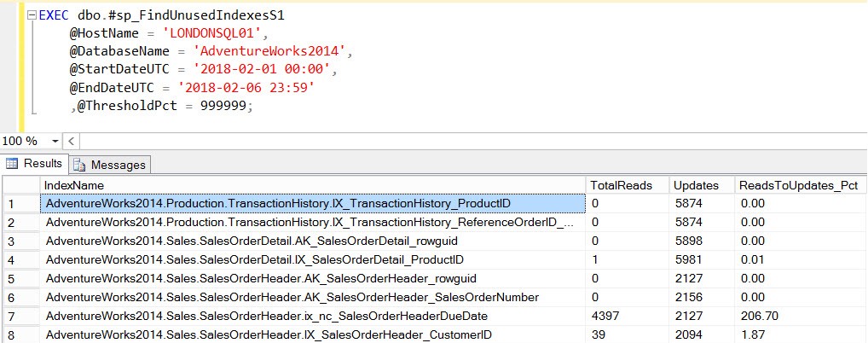
Task: Switch to the Results tab
Action: click(x=35, y=164)
